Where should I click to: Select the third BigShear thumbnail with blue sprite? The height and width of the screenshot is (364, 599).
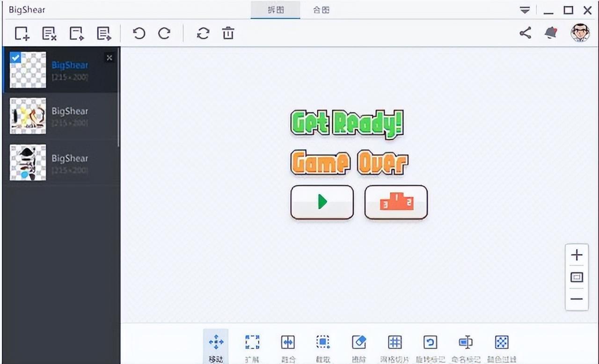coord(28,162)
